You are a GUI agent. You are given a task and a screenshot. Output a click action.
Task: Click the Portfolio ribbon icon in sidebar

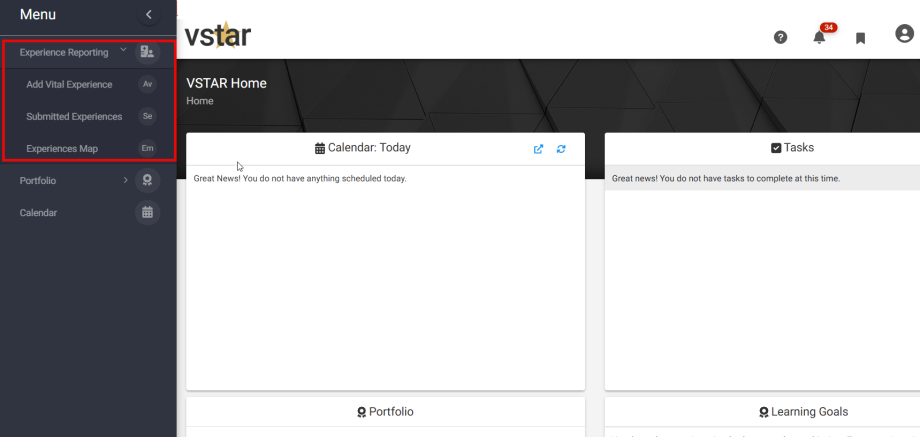(147, 181)
